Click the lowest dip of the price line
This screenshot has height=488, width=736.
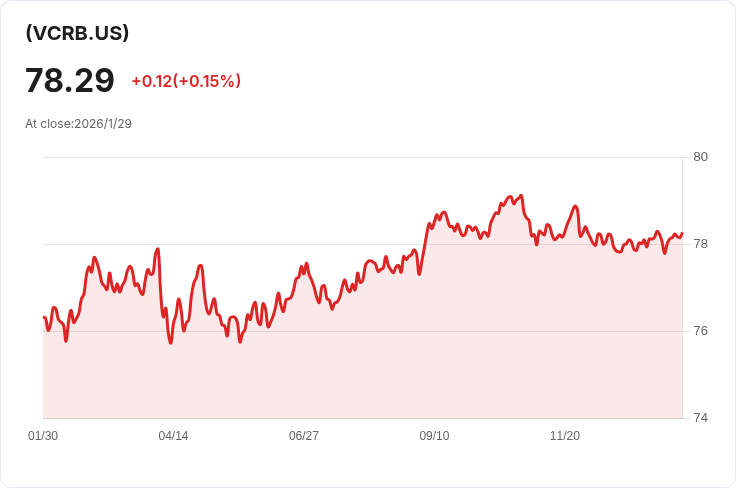171,343
